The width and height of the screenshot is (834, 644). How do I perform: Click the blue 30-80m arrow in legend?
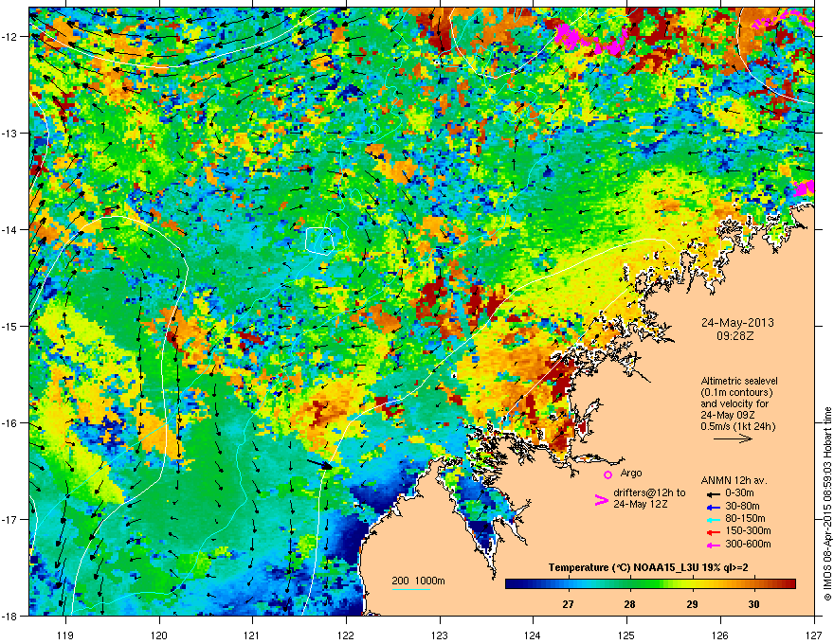[714, 507]
